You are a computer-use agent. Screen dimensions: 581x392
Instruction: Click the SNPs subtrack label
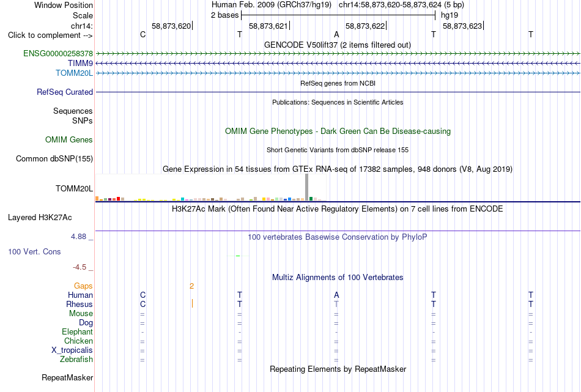pyautogui.click(x=83, y=121)
